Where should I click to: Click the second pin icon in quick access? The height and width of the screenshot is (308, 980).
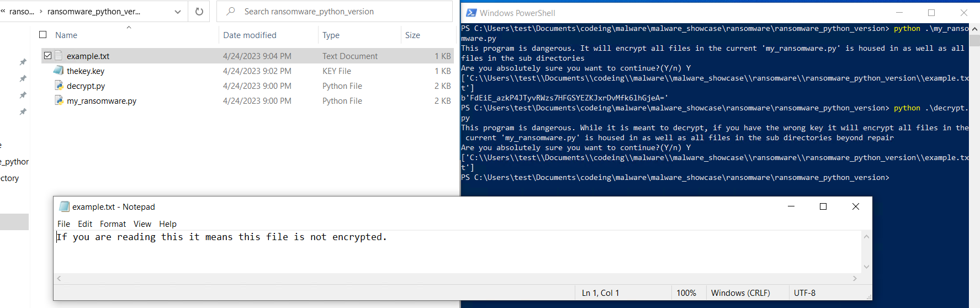click(23, 78)
